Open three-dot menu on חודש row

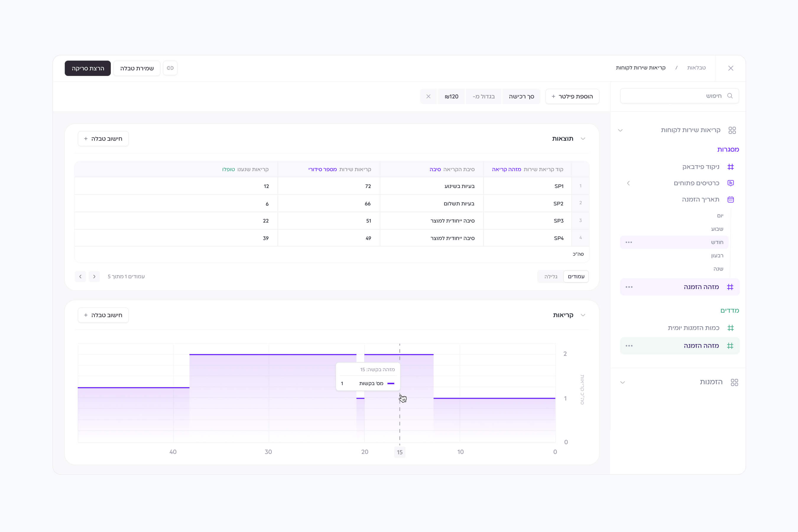click(x=628, y=242)
